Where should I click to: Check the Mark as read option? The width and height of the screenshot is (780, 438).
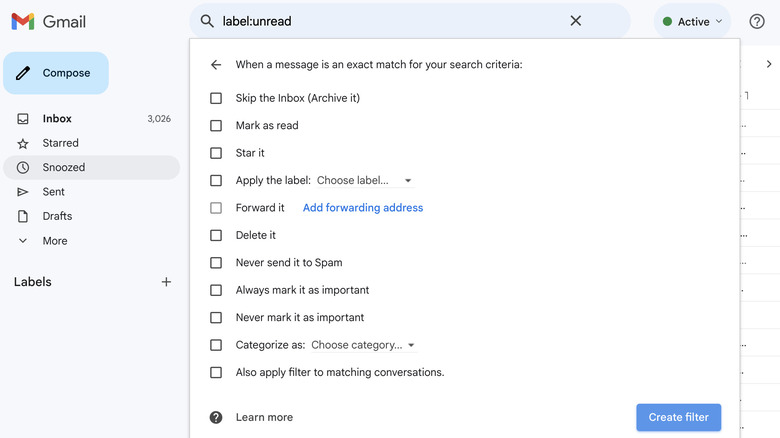click(216, 126)
